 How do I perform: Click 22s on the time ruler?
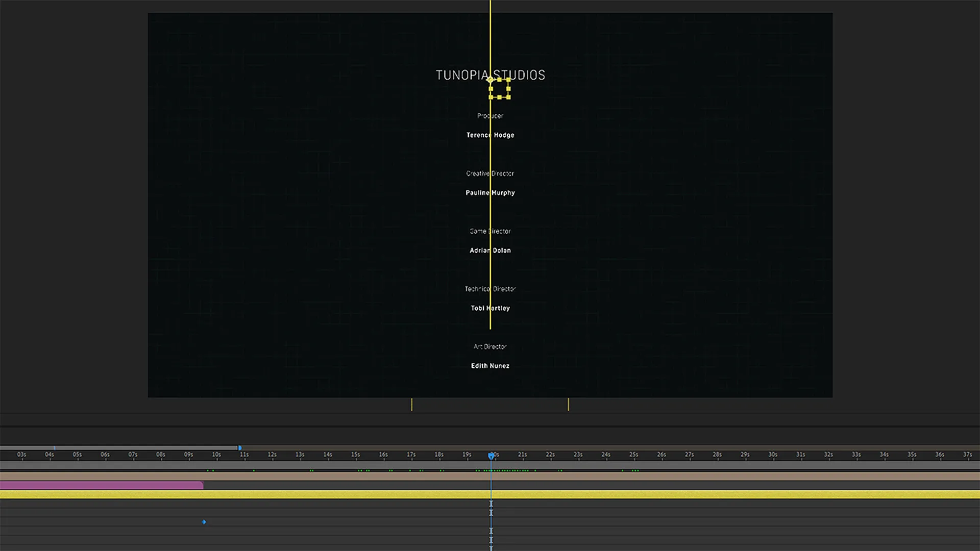pos(550,454)
